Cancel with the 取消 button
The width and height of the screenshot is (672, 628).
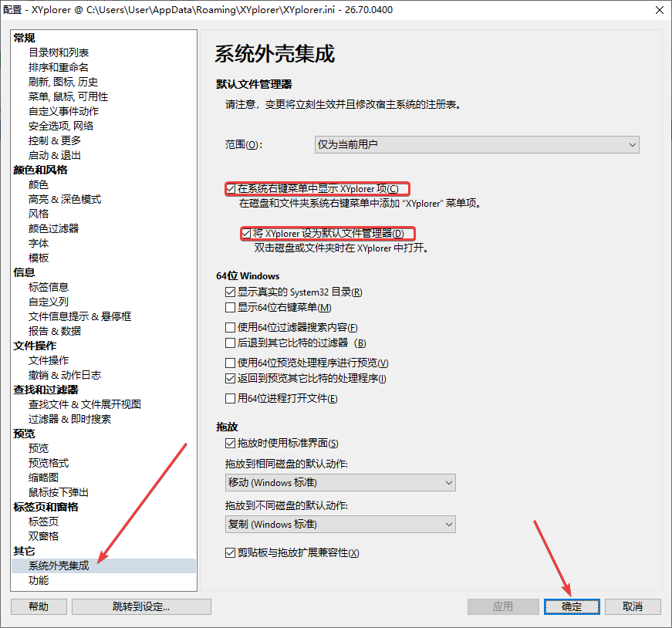633,606
